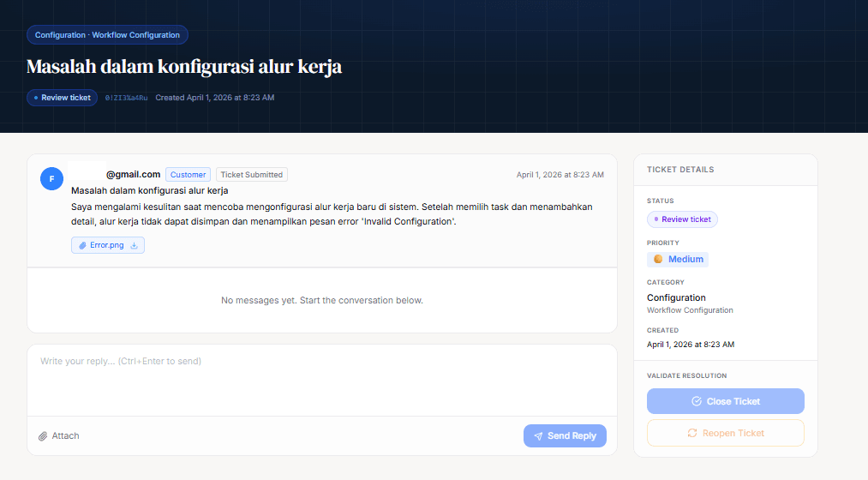
Task: Click the ticket ID code in header
Action: (x=126, y=98)
